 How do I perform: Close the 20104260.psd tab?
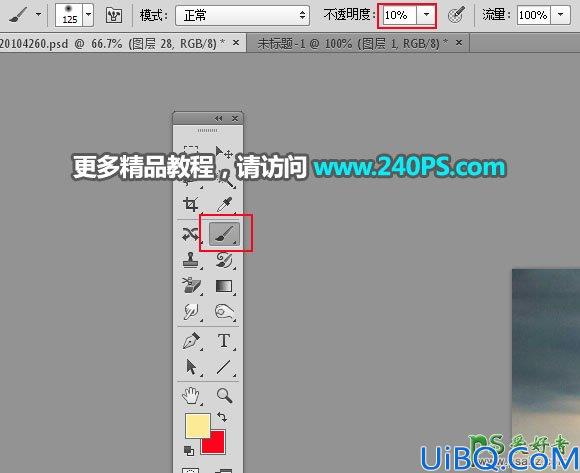coord(236,43)
